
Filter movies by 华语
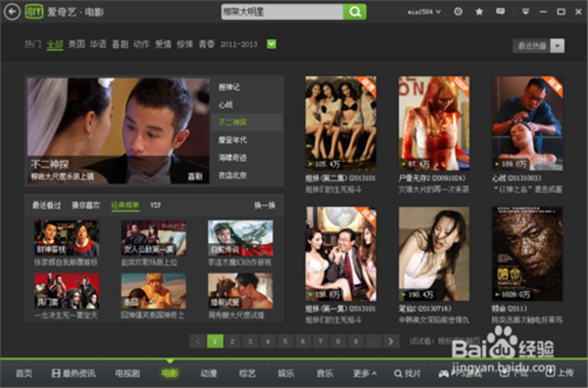98,44
